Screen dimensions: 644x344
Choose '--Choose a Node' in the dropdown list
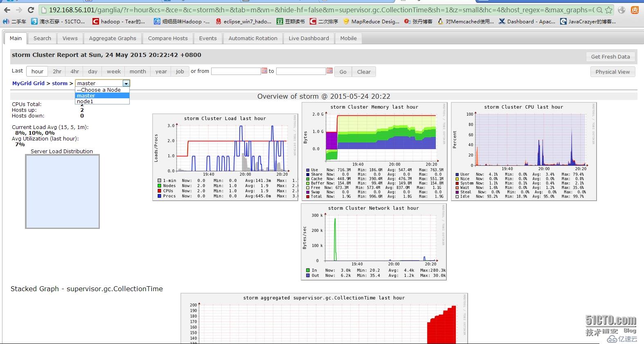click(102, 90)
